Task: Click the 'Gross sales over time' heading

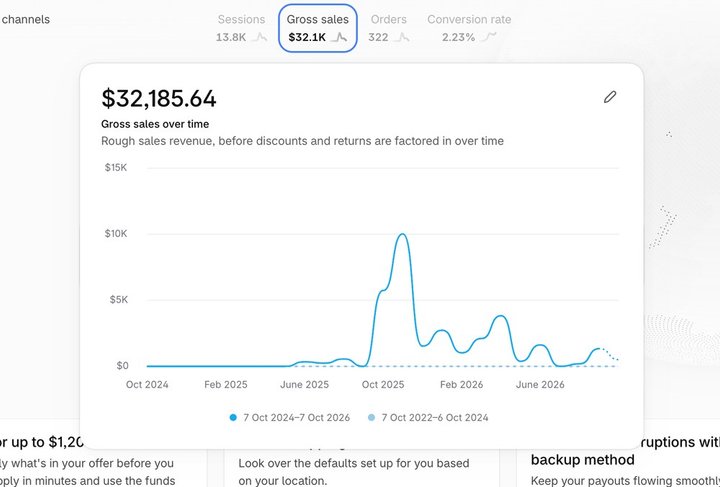Action: click(x=155, y=124)
